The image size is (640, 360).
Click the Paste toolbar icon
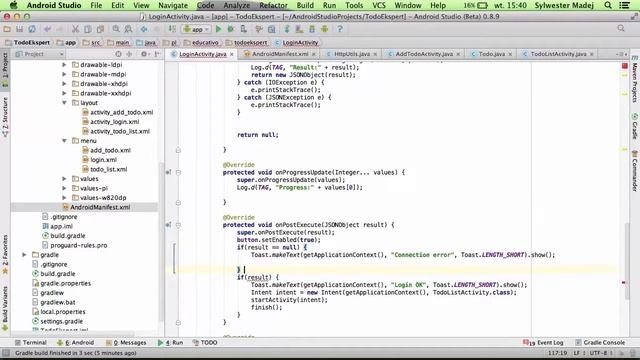tap(100, 29)
